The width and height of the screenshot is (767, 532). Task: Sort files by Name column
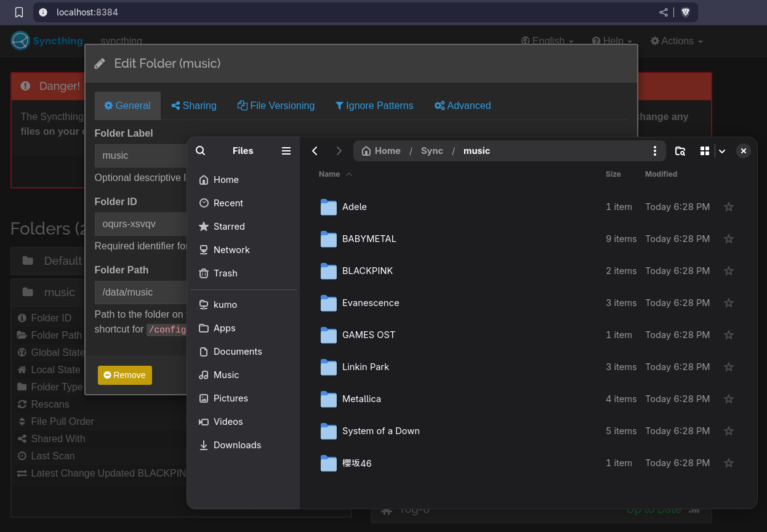(335, 174)
